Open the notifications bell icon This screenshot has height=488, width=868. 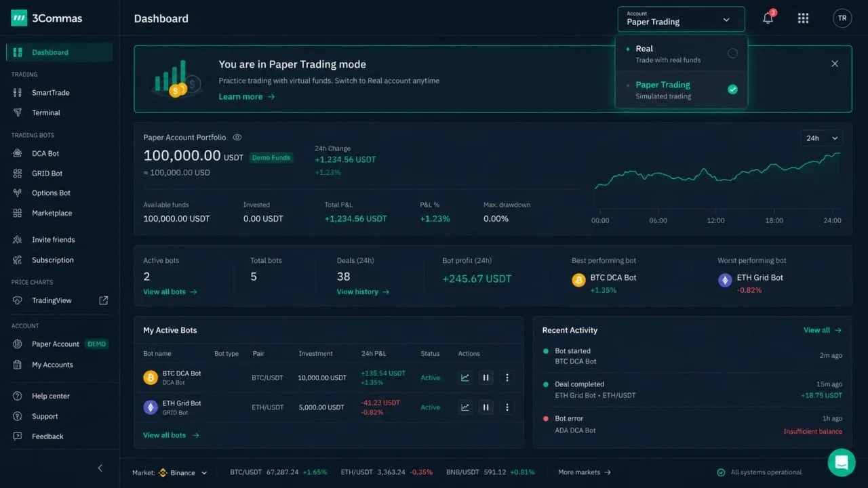[768, 18]
